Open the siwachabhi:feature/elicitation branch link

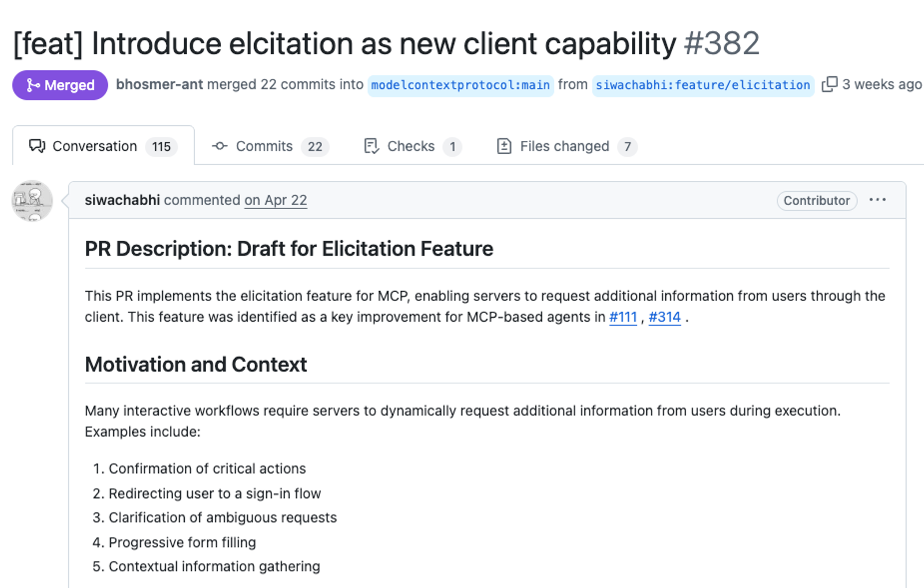coord(703,85)
